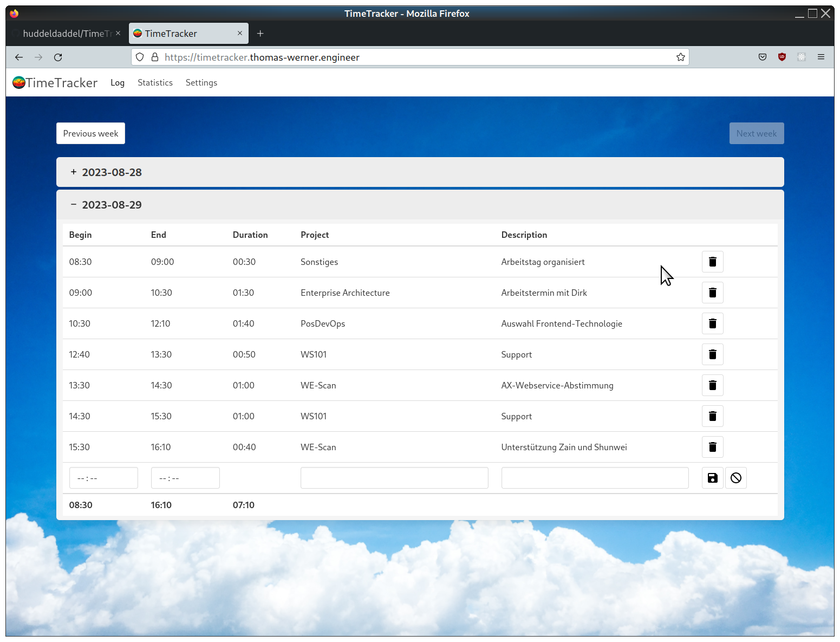This screenshot has height=642, width=840.
Task: Open the Log page
Action: 118,82
